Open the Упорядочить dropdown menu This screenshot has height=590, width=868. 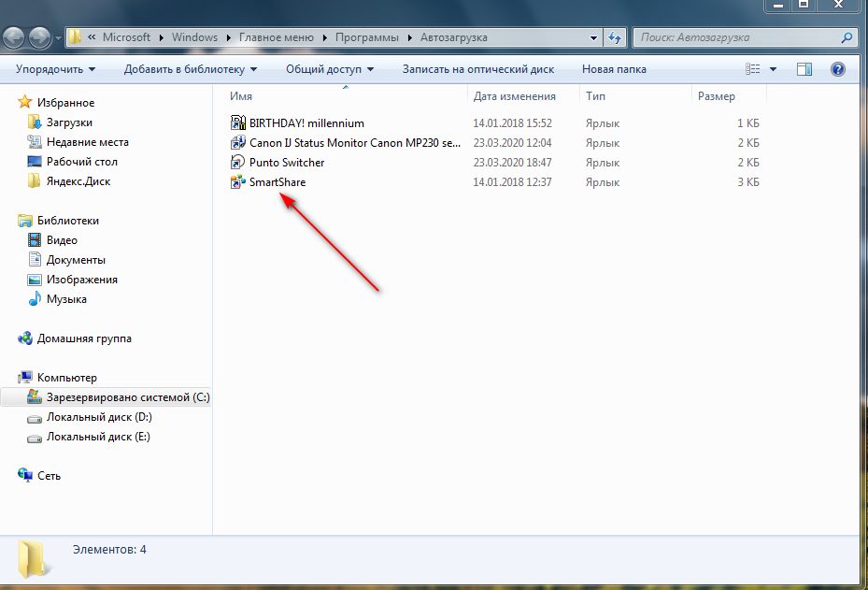pos(55,69)
